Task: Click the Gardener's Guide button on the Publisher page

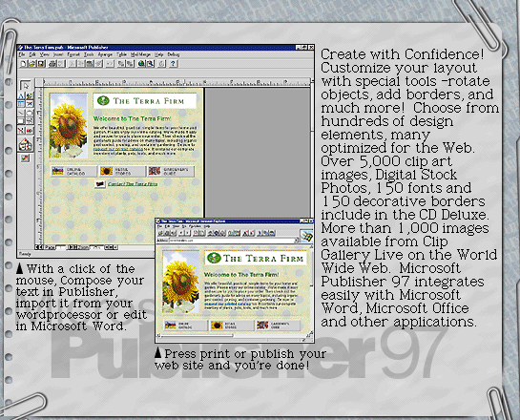Action: (x=171, y=171)
